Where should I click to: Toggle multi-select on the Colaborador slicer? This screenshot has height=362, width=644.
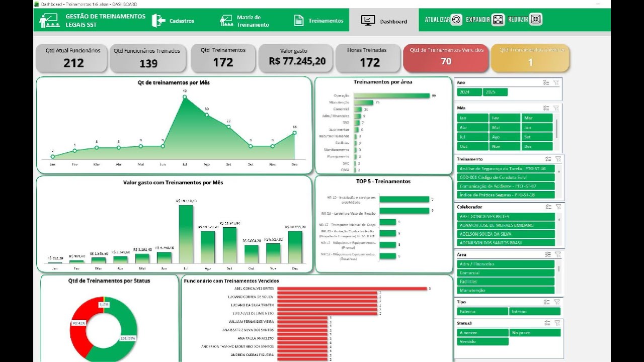[548, 207]
